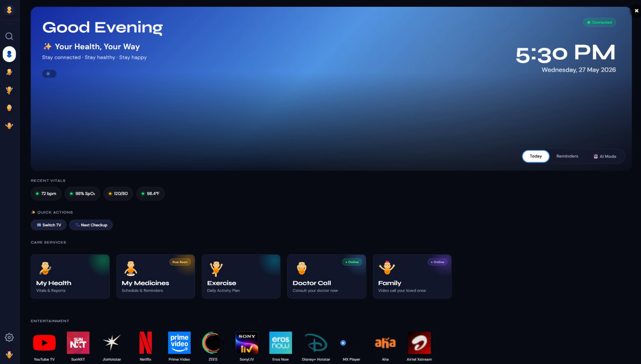Click the CARE SERVICES section label
The image size is (641, 364).
click(48, 242)
